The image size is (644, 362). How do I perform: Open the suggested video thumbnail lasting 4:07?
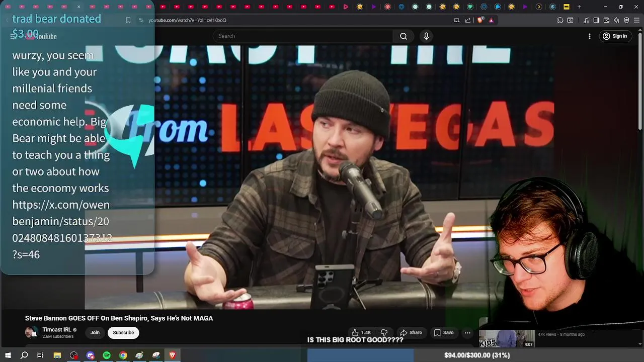[x=507, y=339]
